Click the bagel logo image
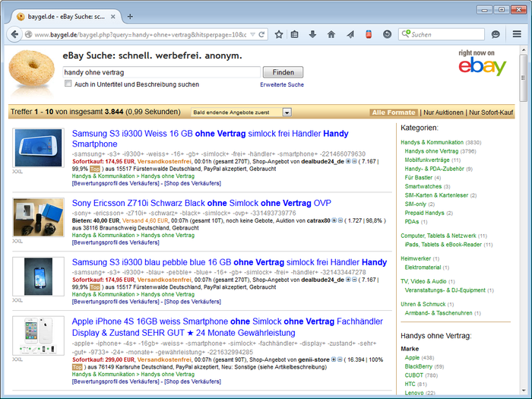The width and height of the screenshot is (532, 399). pyautogui.click(x=32, y=69)
